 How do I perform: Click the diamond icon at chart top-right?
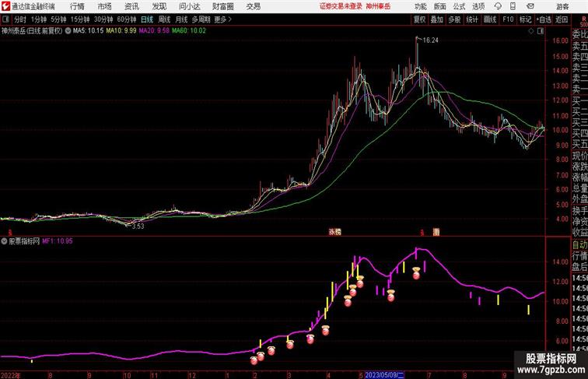531,31
